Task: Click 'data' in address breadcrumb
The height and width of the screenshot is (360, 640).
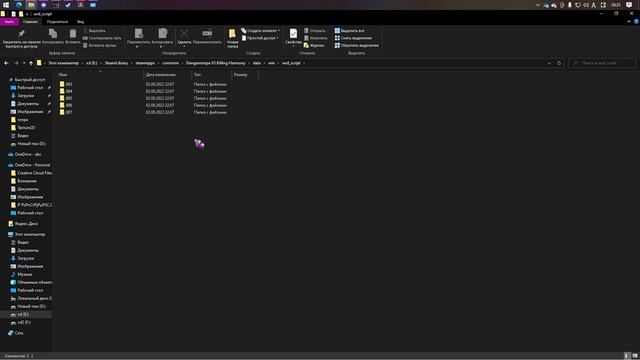Action: [x=257, y=63]
